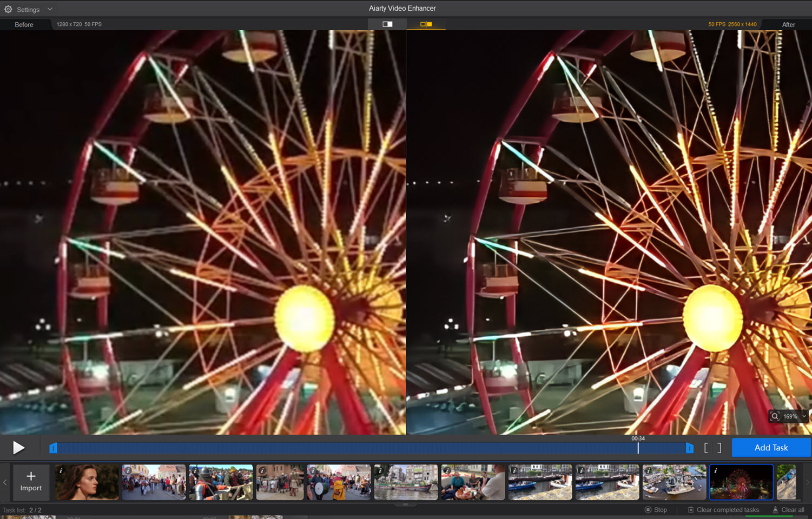
Task: Click Import to add videos
Action: point(31,482)
